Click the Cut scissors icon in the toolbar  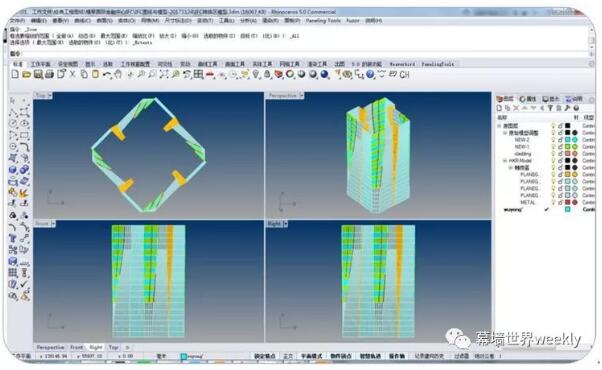(72, 74)
